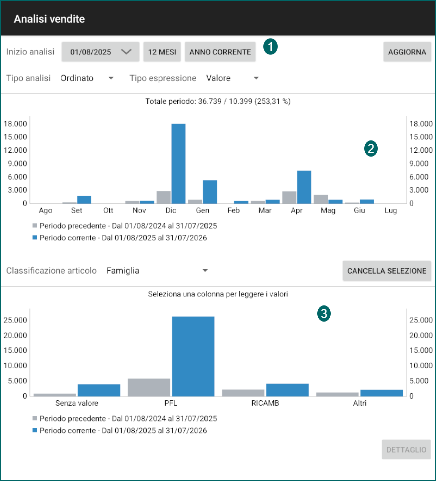Expand Classificazione articolo Famiglia dropdown
436x481 pixels.
pos(157,271)
